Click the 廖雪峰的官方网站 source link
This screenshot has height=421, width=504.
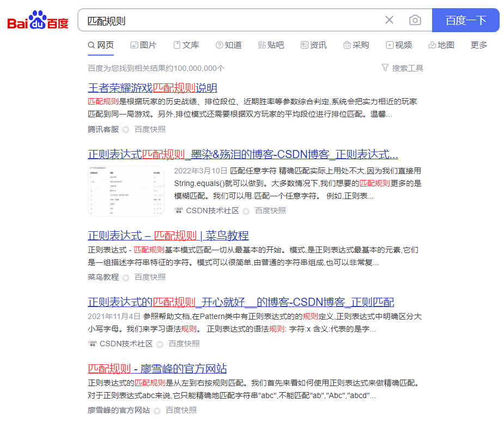tap(119, 410)
